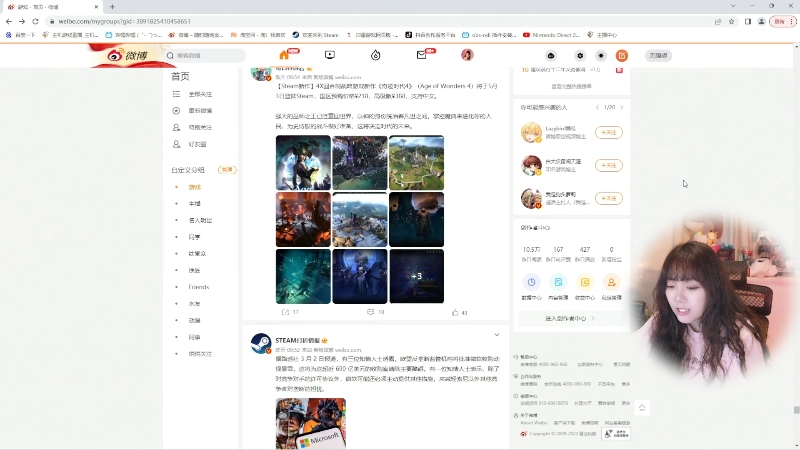
Task: Select the 游戏 custom group
Action: [195, 187]
